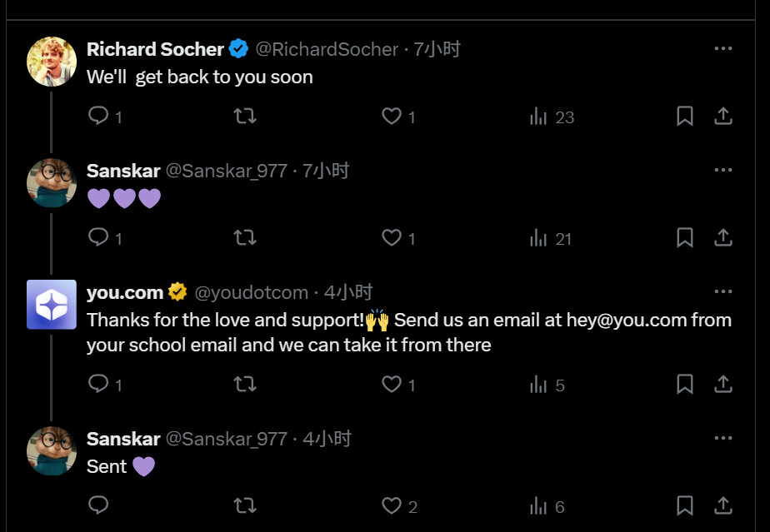The width and height of the screenshot is (770, 532).
Task: Retweet Richard Socher's post
Action: 245,117
